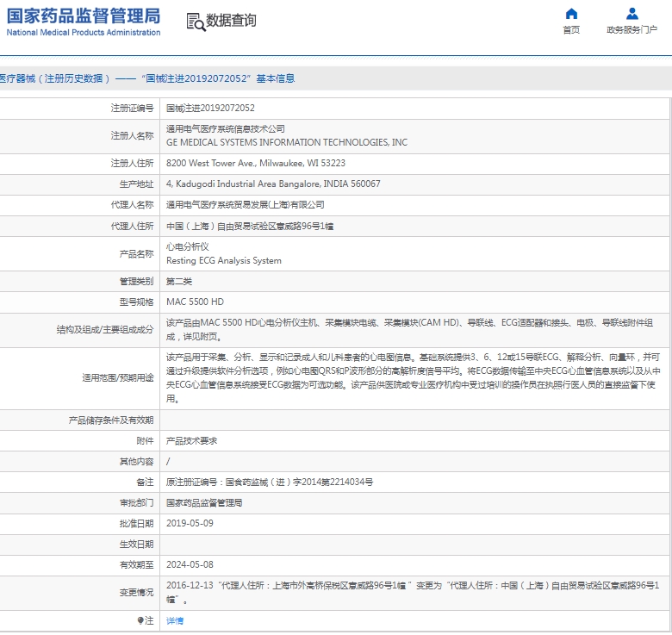
Task: Click the 变更情况 label cell
Action: (80, 593)
